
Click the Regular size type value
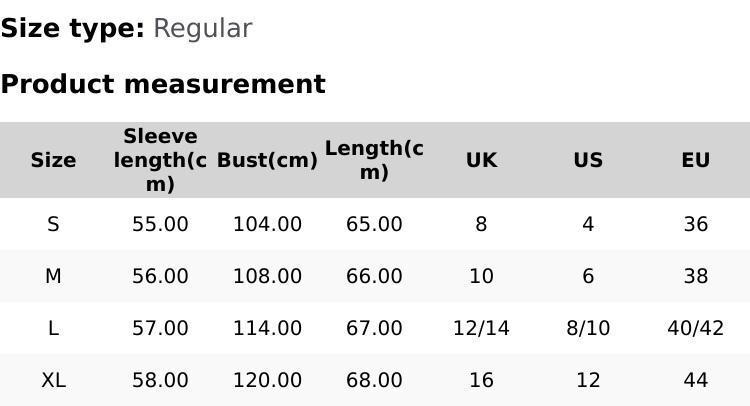tap(202, 28)
